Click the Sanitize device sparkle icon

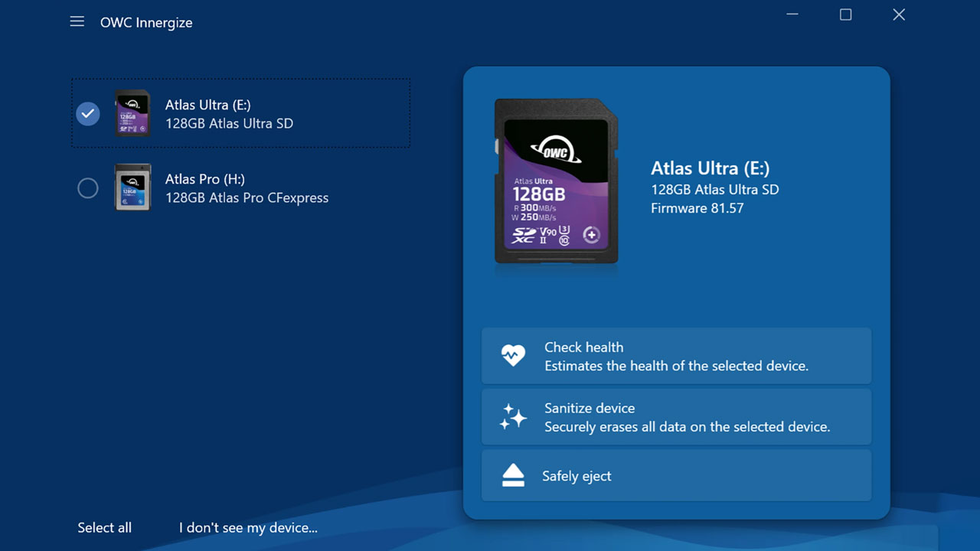tap(513, 417)
